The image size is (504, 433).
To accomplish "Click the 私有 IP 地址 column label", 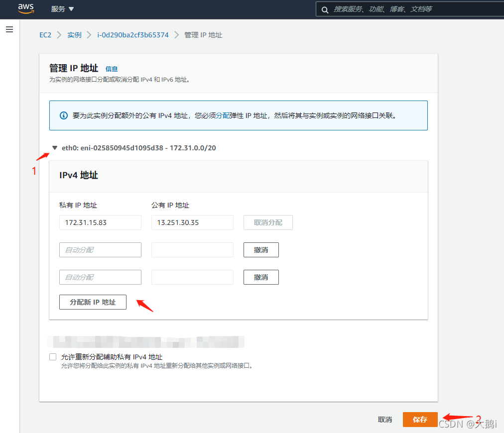I will [78, 205].
